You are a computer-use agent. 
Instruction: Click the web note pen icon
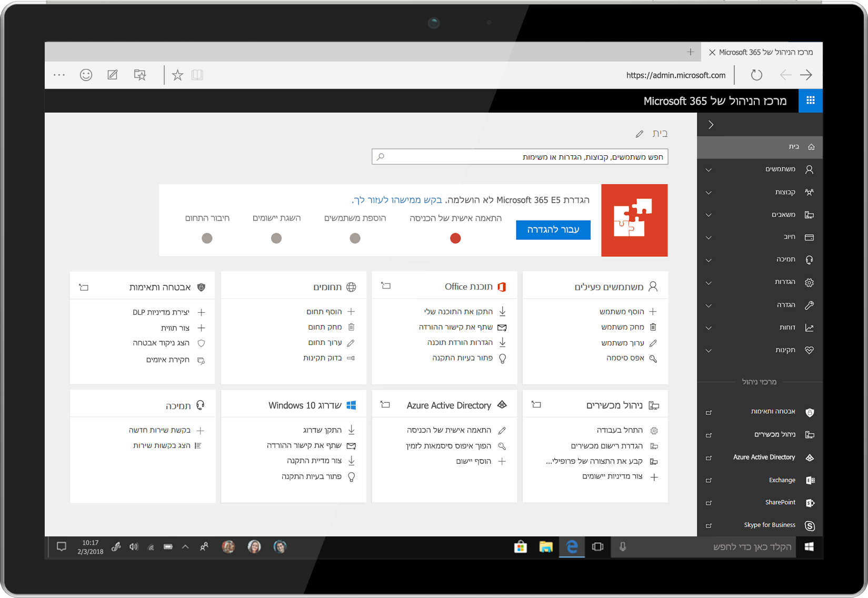[x=113, y=75]
